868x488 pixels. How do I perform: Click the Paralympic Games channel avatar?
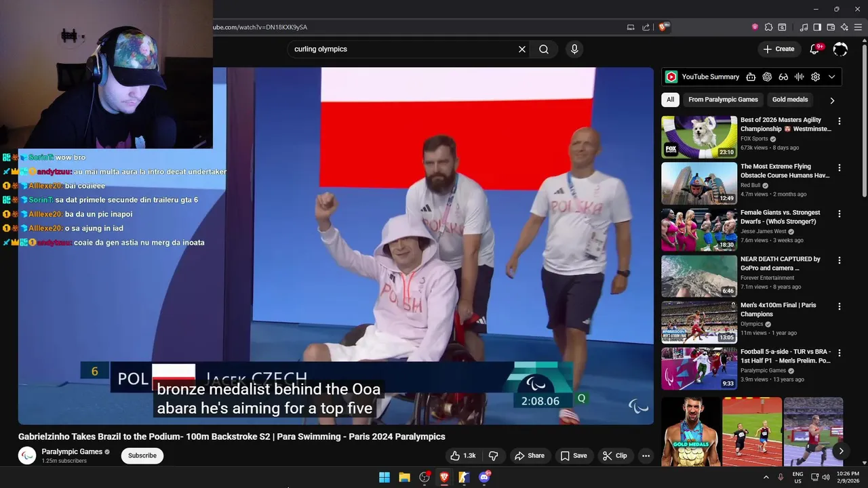[27, 455]
